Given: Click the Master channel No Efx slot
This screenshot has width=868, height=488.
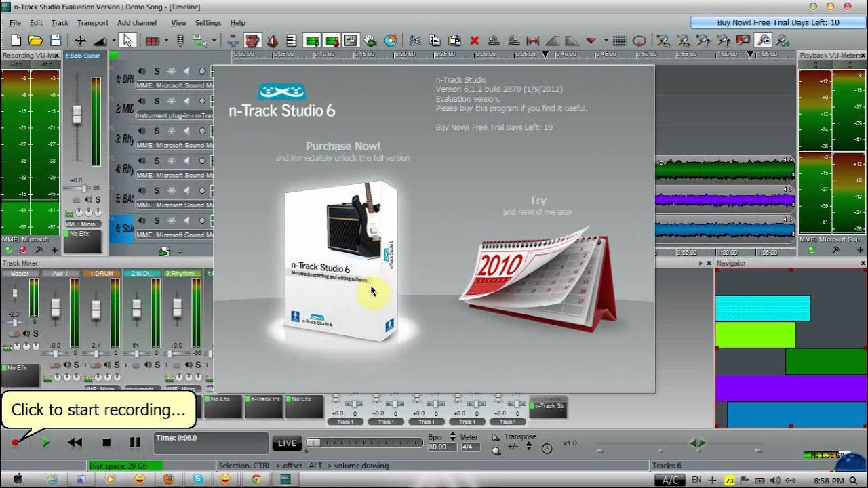Looking at the screenshot, I should [20, 375].
